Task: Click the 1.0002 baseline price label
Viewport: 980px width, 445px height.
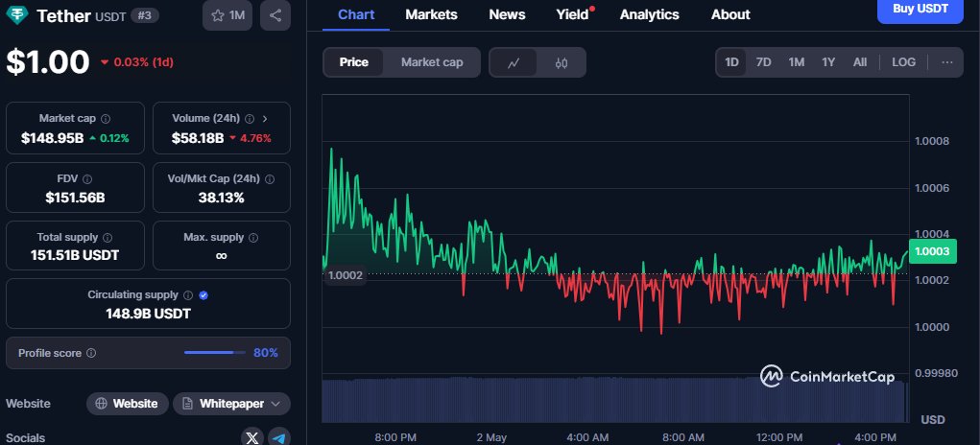Action: tap(345, 275)
